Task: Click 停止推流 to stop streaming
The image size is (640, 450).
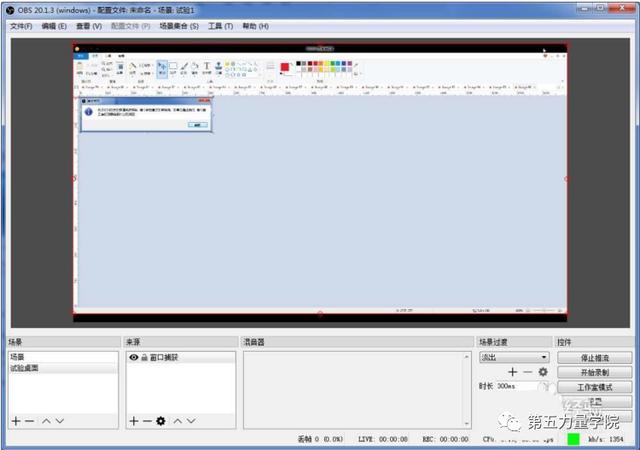Action: (x=594, y=358)
